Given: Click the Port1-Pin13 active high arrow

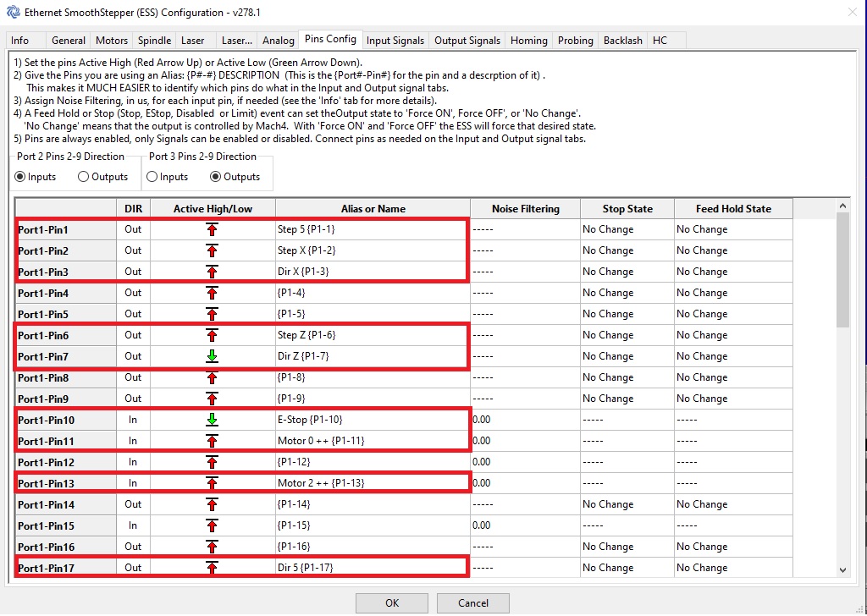Looking at the screenshot, I should coord(212,483).
